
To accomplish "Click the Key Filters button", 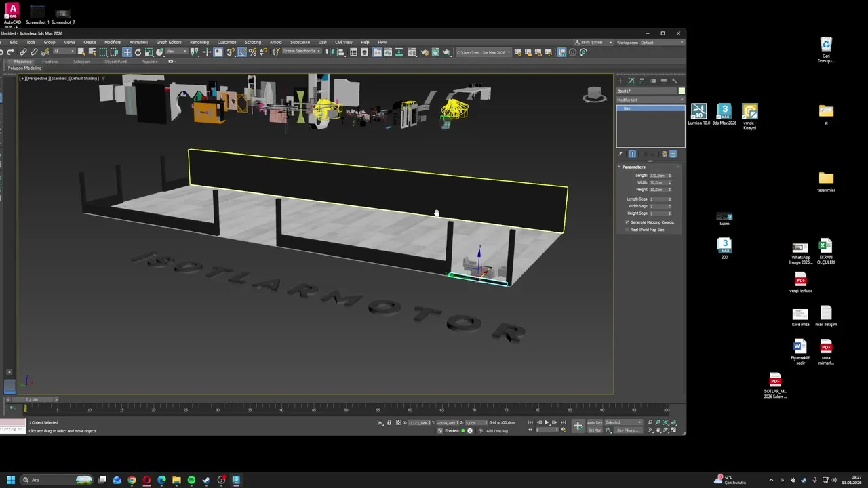I will click(628, 430).
